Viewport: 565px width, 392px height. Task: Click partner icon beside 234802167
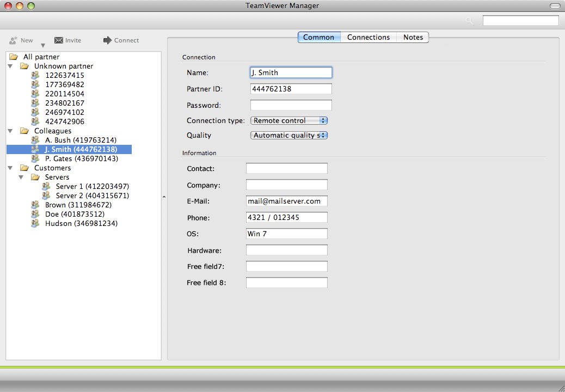point(35,103)
